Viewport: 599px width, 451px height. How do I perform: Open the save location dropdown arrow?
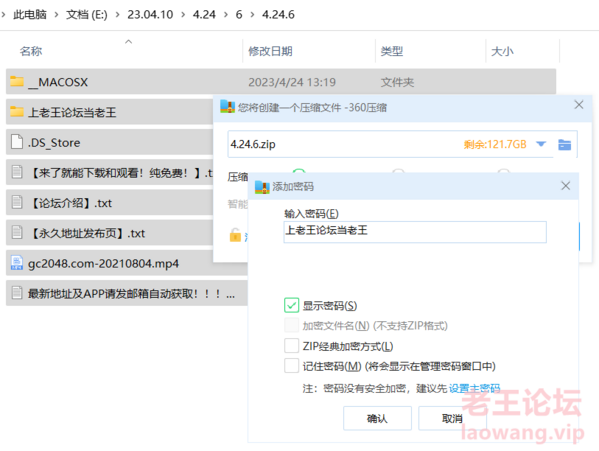click(541, 144)
